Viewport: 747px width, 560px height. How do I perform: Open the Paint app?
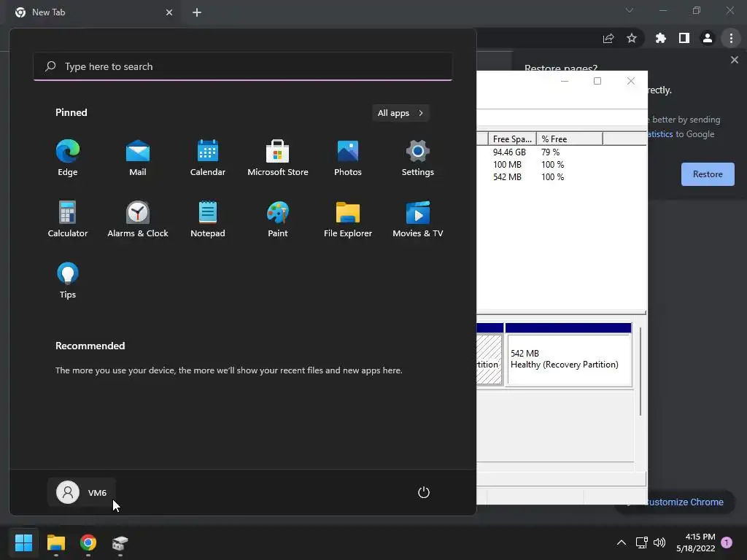pyautogui.click(x=278, y=219)
